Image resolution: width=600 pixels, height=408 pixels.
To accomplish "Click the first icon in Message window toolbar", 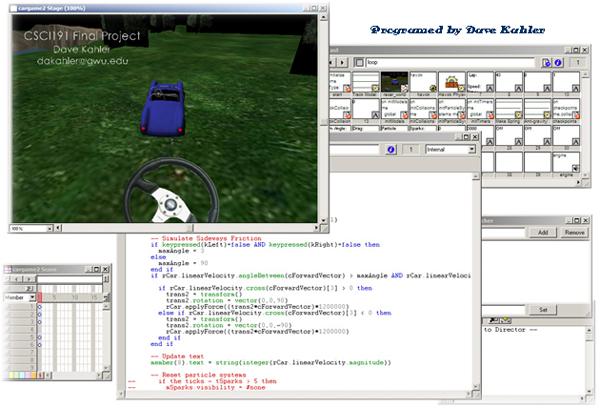I will (494, 320).
